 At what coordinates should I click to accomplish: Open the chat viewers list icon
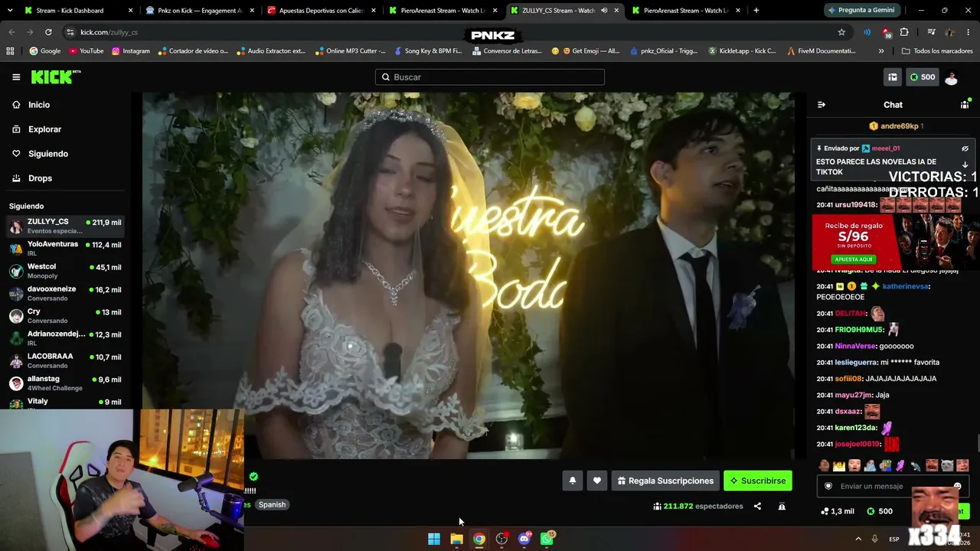[x=965, y=105]
